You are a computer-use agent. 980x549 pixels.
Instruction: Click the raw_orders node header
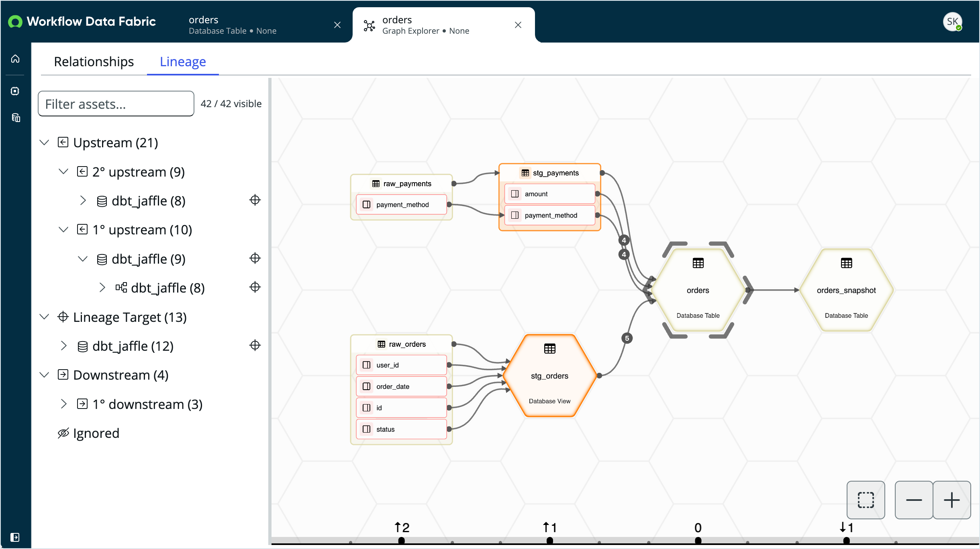[401, 344]
